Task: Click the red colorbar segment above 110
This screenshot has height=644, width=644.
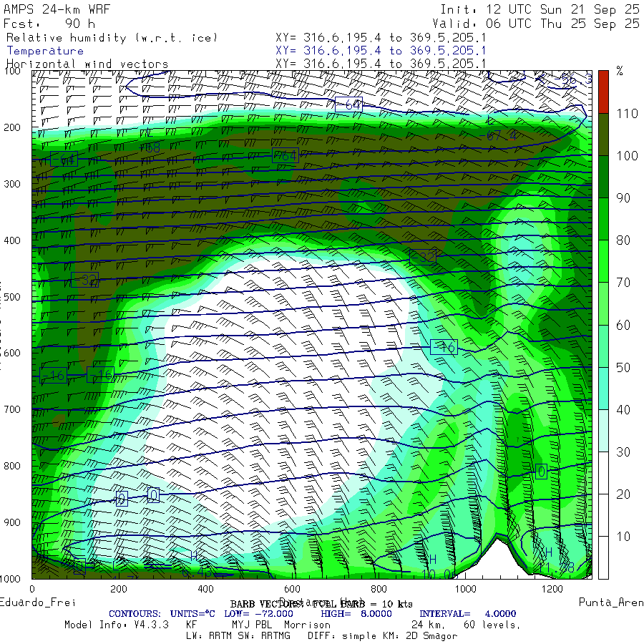Action: [x=603, y=92]
